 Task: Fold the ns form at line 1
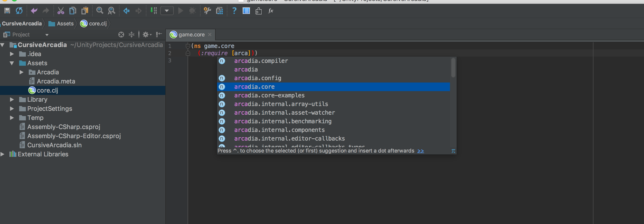188,46
